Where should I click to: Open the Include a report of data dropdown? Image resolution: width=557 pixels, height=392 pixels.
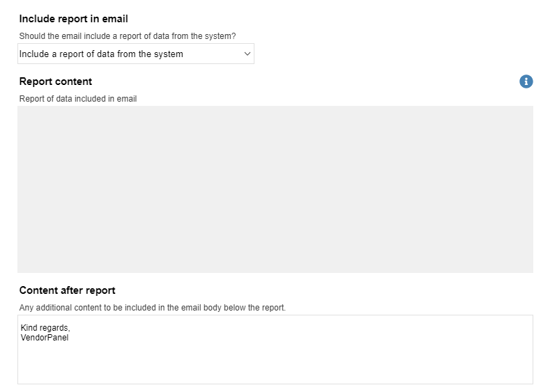(x=136, y=54)
